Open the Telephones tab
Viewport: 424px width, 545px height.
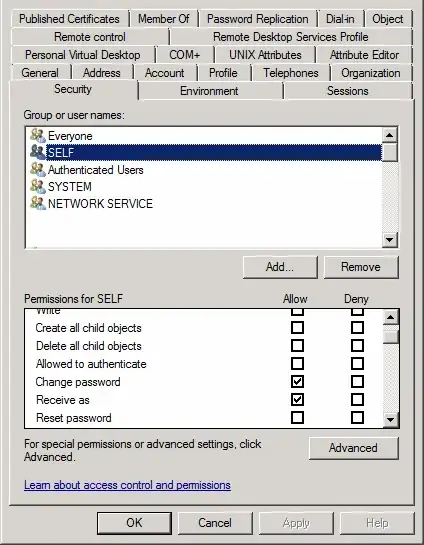(291, 73)
